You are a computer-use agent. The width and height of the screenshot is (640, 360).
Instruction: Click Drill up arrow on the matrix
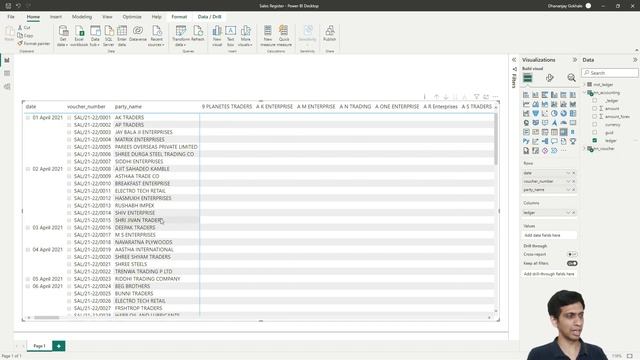(x=436, y=97)
